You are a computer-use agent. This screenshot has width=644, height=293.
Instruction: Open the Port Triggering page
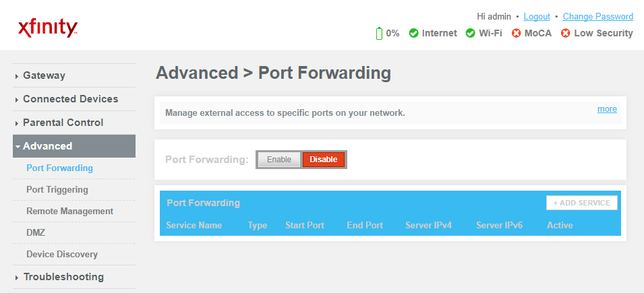[x=57, y=190]
